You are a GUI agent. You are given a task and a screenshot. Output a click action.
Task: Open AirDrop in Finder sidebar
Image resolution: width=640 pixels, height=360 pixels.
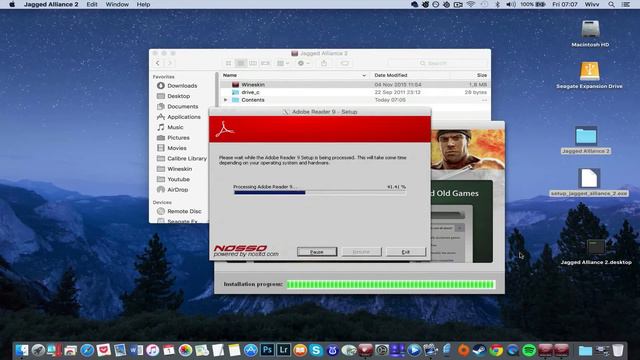pos(173,189)
